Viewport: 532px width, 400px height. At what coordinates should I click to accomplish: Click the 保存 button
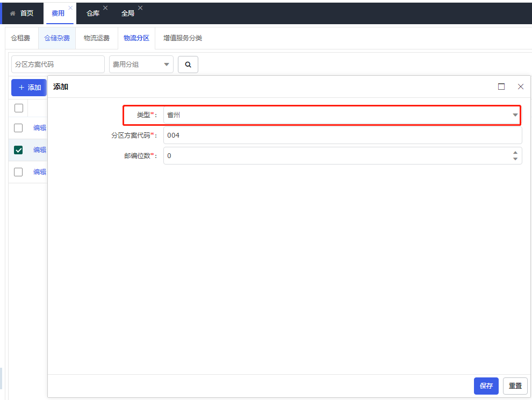click(x=486, y=385)
